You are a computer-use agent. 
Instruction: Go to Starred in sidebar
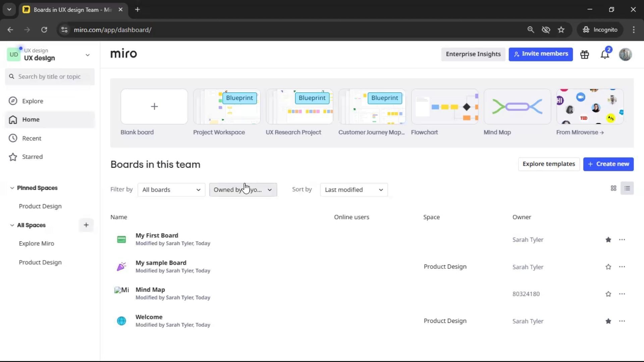(50, 157)
